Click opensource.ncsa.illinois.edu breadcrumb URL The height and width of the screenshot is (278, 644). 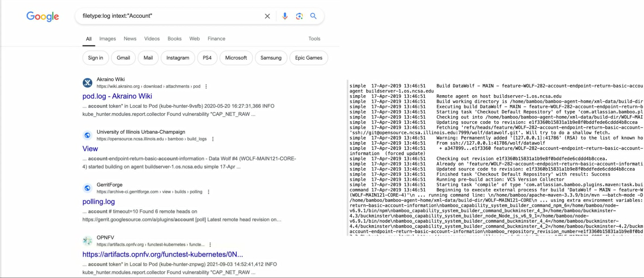point(151,139)
